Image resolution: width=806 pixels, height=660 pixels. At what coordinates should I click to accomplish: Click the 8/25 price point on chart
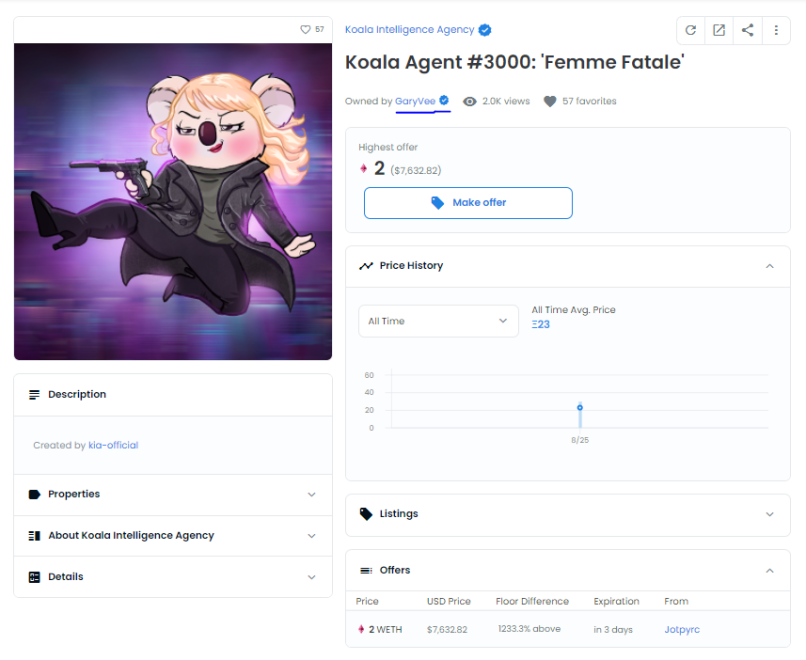(x=580, y=408)
